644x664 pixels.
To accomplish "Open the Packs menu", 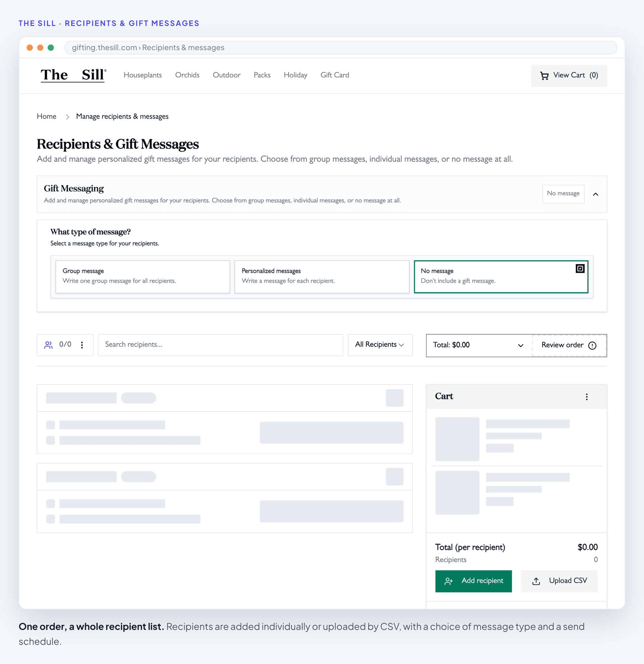I will click(x=262, y=75).
